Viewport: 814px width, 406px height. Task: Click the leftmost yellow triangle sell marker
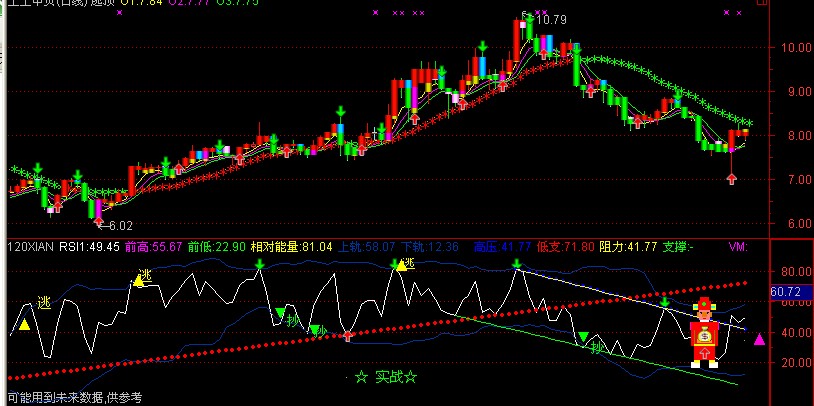[25, 325]
